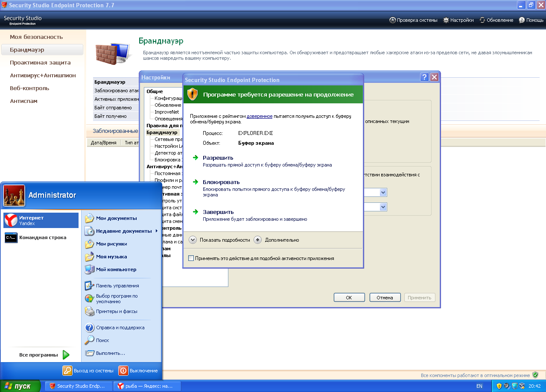Click the Administrator chess avatar picture

(x=14, y=196)
